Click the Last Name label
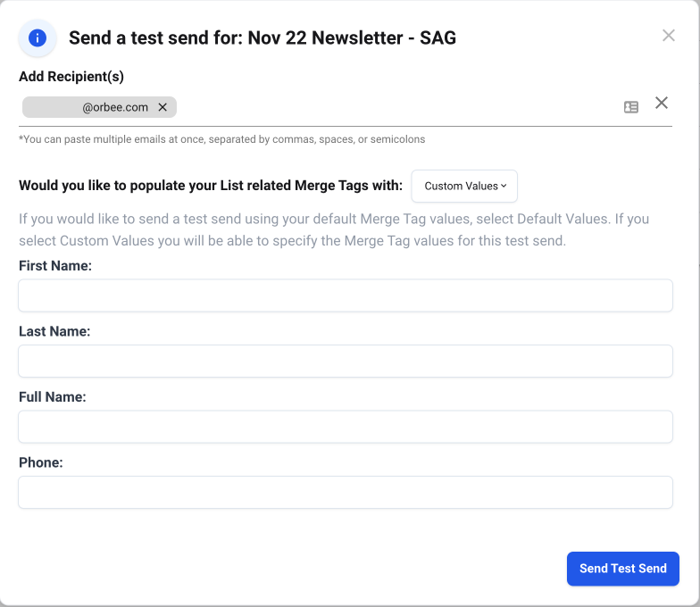700x607 pixels. point(54,331)
